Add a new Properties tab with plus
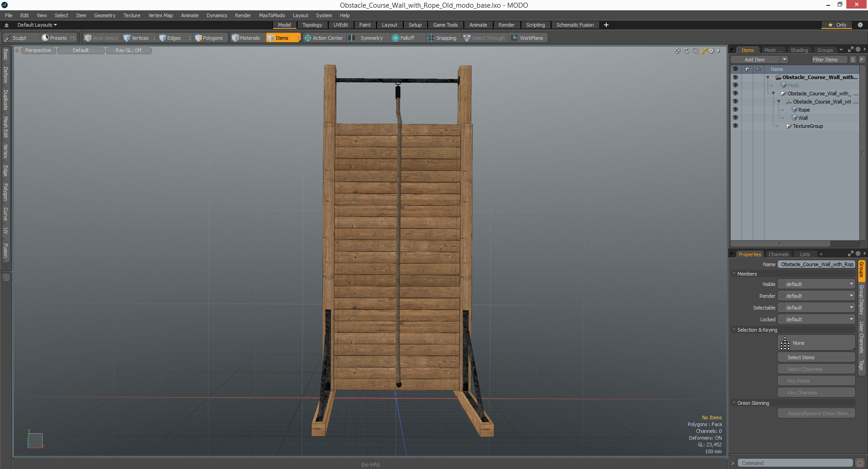 click(x=821, y=254)
